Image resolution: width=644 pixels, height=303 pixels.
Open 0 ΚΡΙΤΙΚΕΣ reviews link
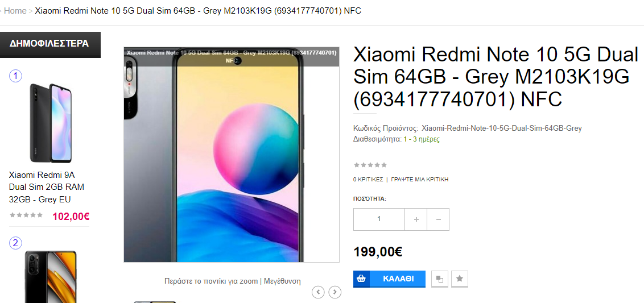coord(368,180)
